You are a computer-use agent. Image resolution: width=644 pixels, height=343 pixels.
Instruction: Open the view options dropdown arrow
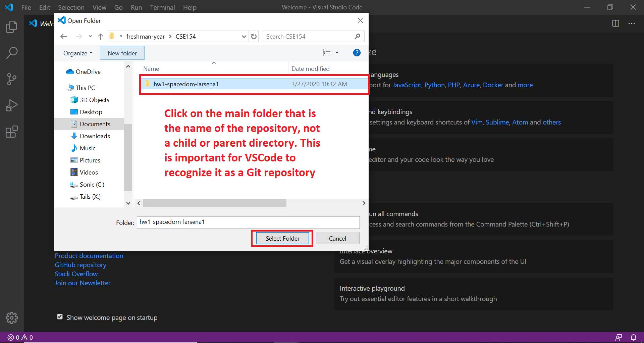coord(337,53)
